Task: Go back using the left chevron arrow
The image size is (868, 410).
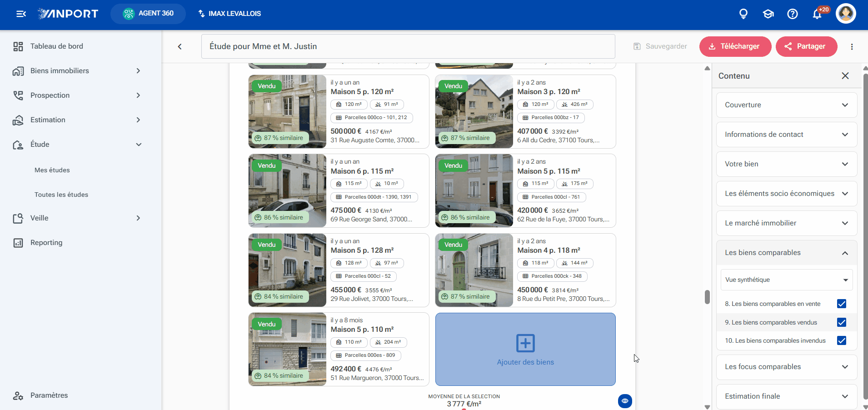Action: point(180,46)
